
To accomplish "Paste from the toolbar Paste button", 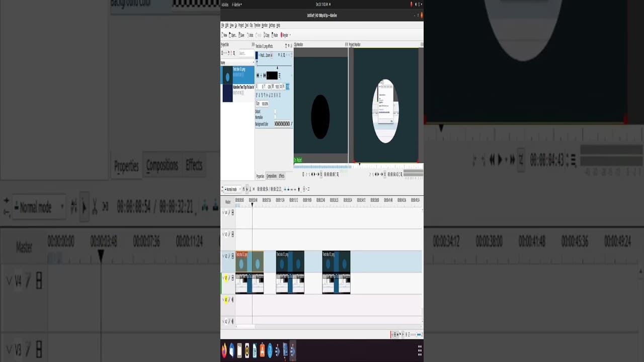I will tap(275, 35).
